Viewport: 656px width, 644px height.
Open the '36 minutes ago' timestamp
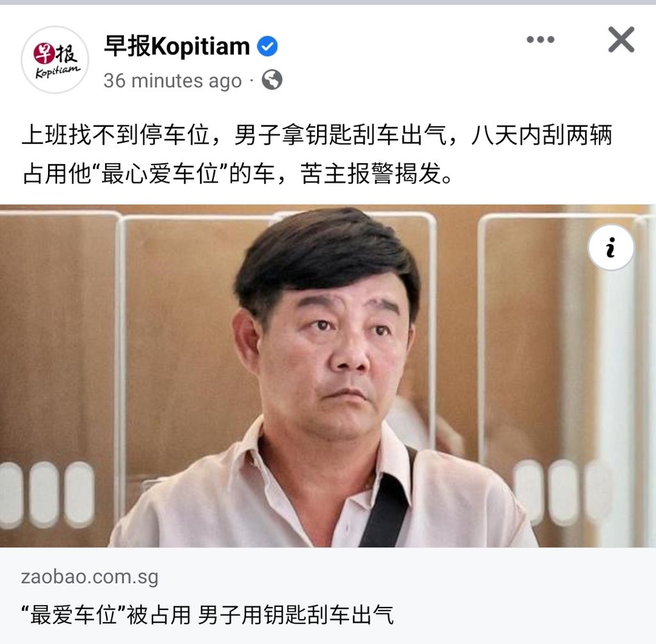[x=173, y=80]
